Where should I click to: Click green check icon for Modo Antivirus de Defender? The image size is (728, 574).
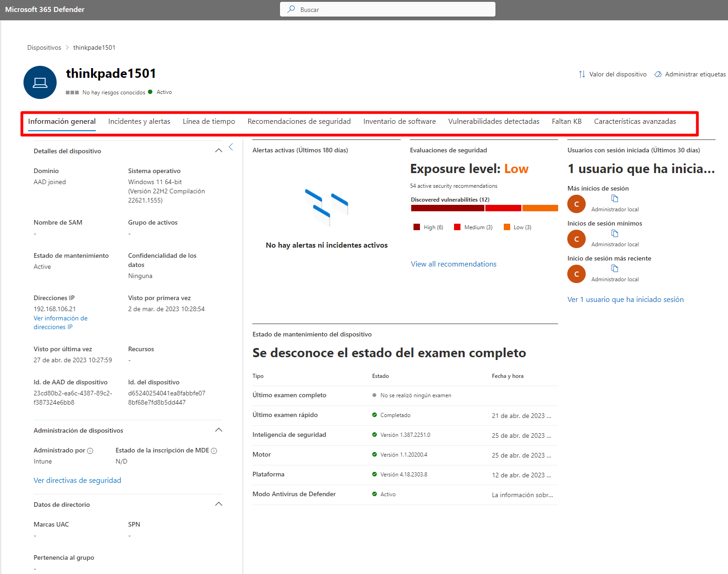coord(374,494)
